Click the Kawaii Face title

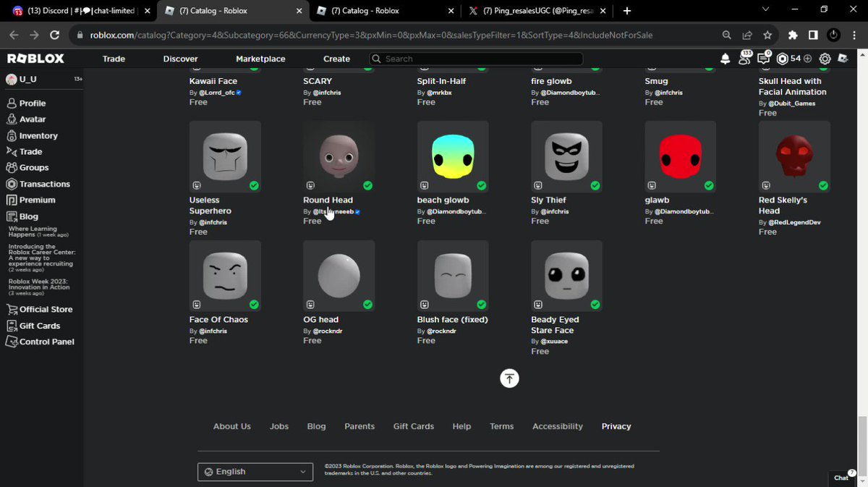pos(213,81)
